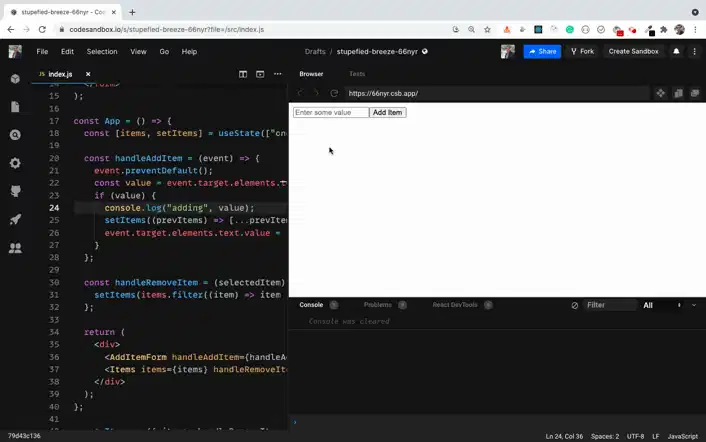Click line number 24 in the gutter
The image size is (706, 442).
pyautogui.click(x=54, y=207)
